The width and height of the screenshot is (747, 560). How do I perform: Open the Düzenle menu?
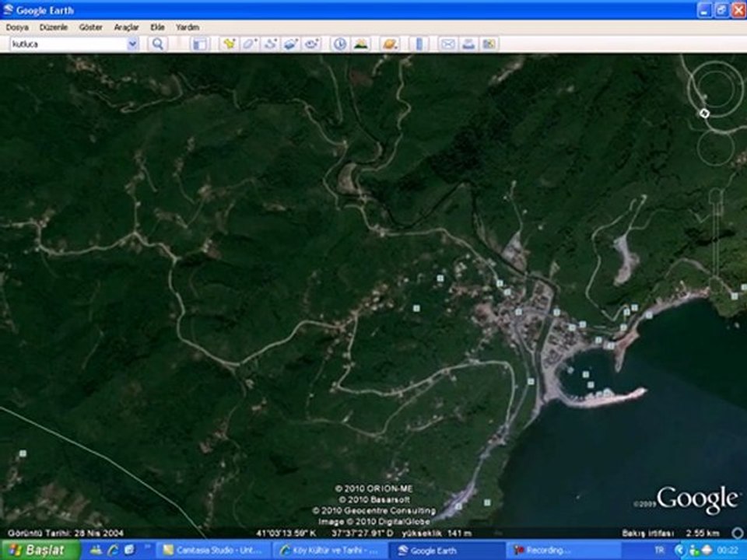tap(54, 27)
